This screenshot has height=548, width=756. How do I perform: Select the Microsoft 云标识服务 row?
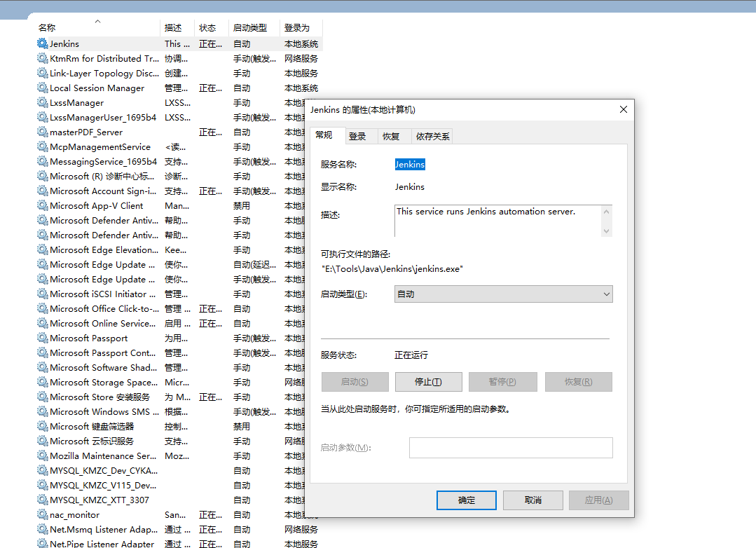[x=170, y=441]
